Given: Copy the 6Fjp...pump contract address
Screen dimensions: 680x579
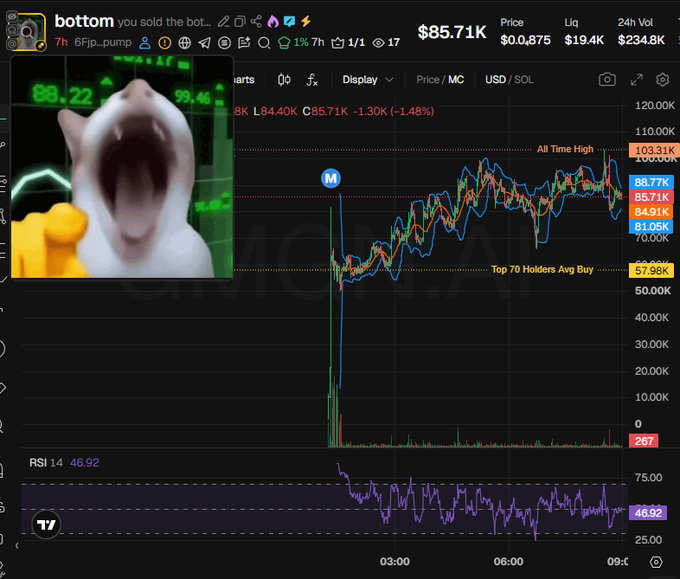Looking at the screenshot, I should [103, 43].
